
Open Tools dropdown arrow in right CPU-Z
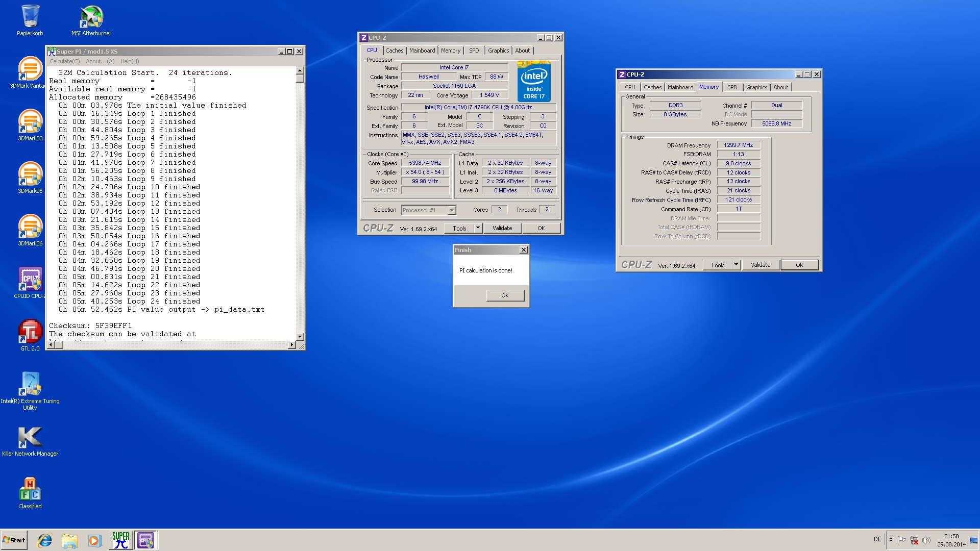737,265
